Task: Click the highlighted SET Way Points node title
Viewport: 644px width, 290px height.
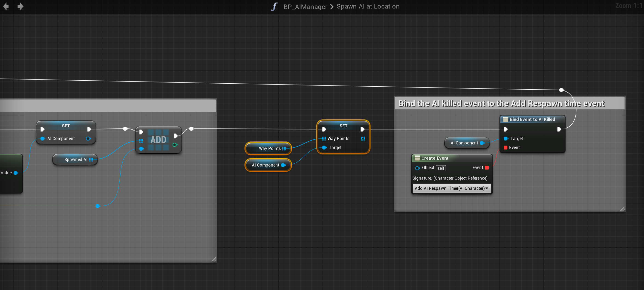Action: coord(343,126)
